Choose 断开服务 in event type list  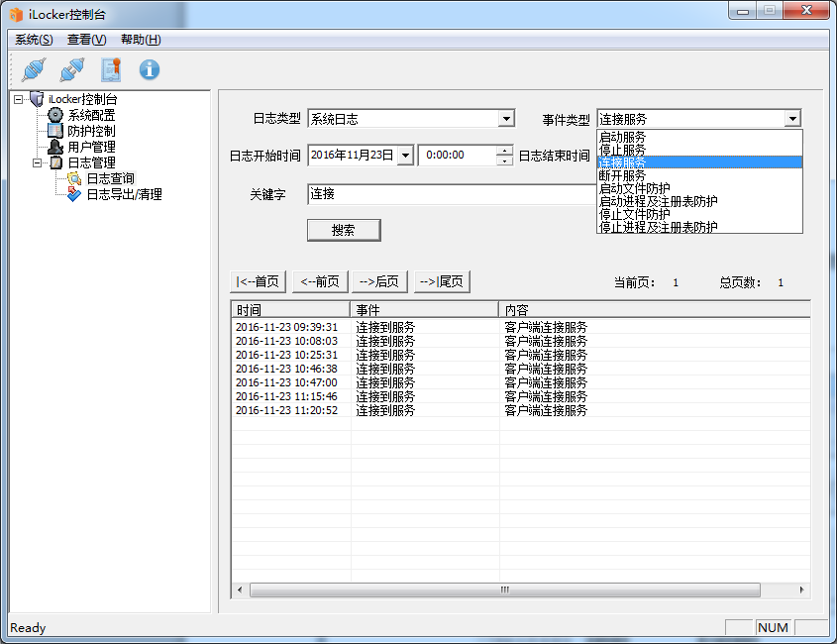click(700, 175)
